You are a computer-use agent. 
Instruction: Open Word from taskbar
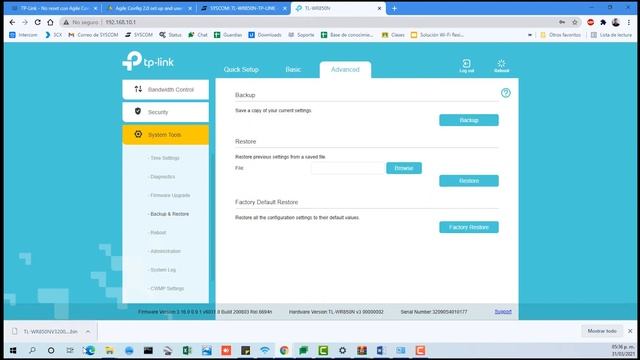381,350
